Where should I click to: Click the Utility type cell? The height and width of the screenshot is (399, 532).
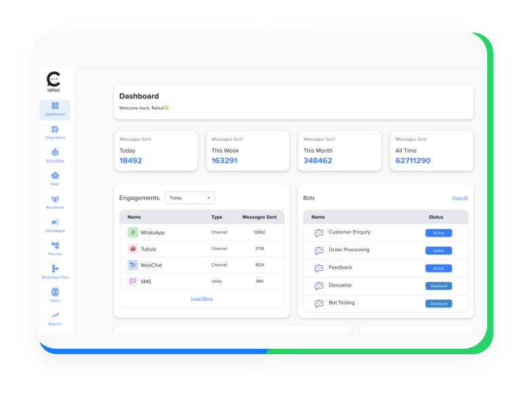(x=217, y=281)
